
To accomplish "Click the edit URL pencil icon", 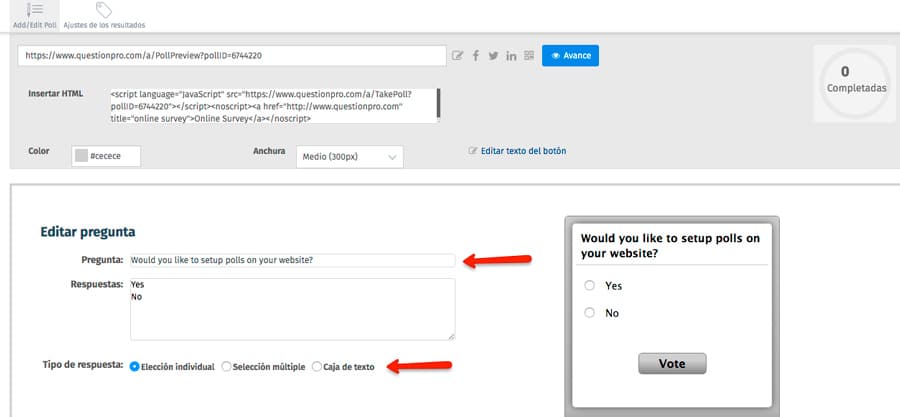I will pos(457,56).
